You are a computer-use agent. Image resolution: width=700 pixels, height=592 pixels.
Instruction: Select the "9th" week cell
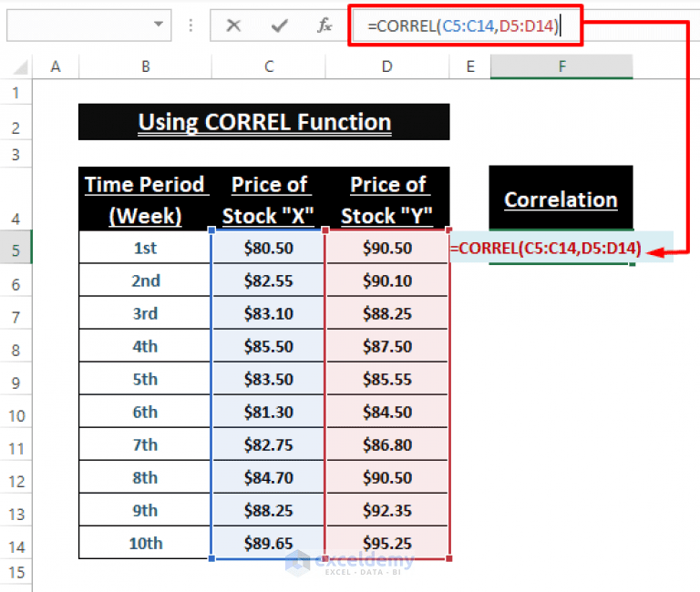pos(145,510)
